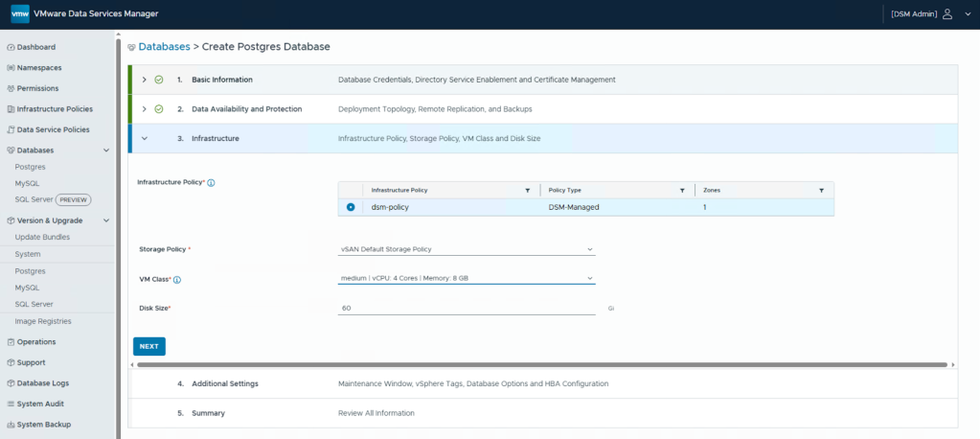Click the Disk Size input field
This screenshot has width=980, height=439.
click(467, 309)
